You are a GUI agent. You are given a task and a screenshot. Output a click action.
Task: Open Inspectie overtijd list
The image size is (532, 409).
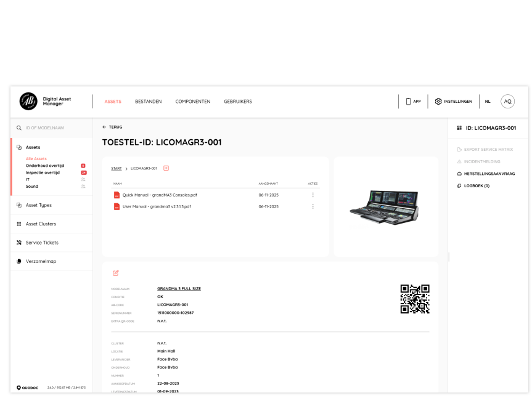43,172
